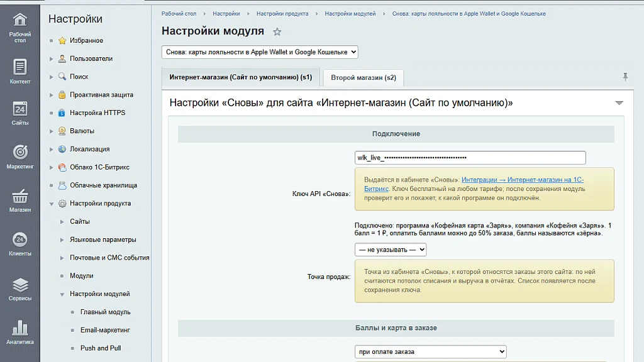644x362 pixels.
Task: Open Модули in settings tree
Action: [81, 276]
